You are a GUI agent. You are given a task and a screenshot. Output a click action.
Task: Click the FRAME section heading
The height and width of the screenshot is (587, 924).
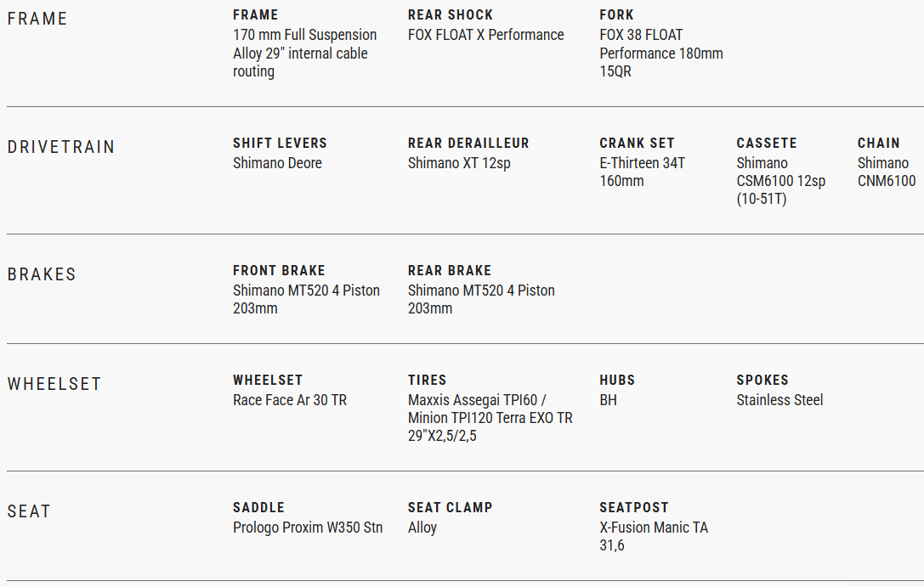point(37,19)
